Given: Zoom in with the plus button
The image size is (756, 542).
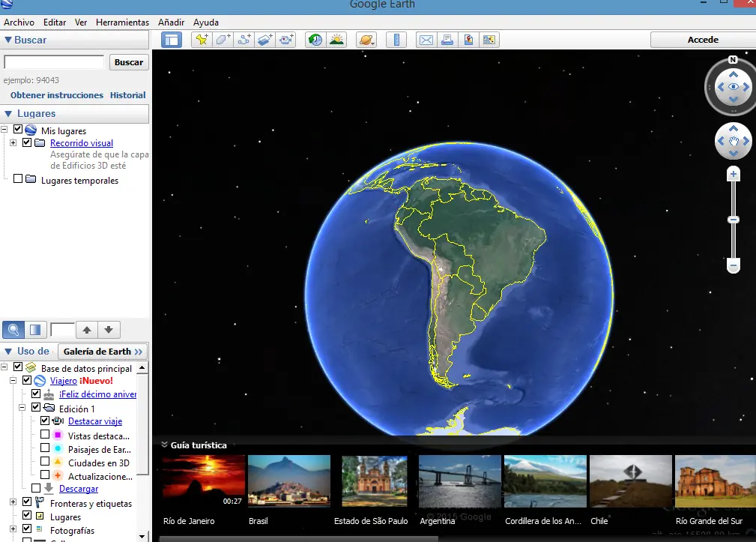Looking at the screenshot, I should click(734, 174).
